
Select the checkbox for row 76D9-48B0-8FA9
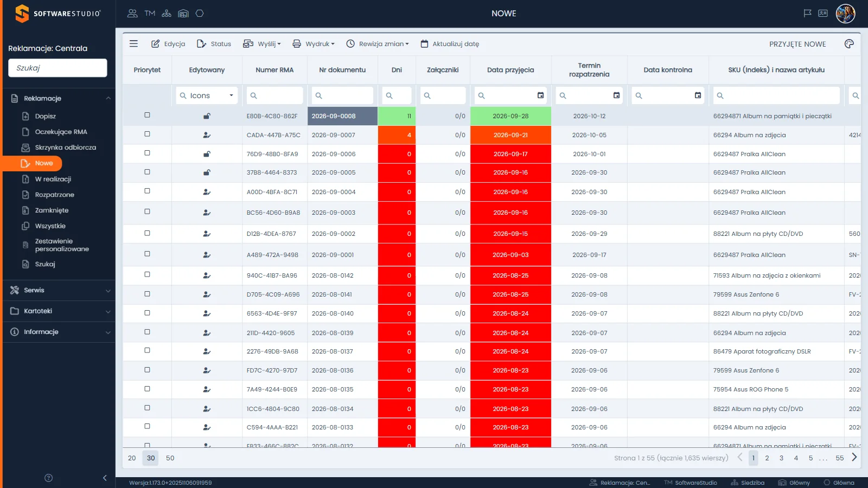click(147, 153)
